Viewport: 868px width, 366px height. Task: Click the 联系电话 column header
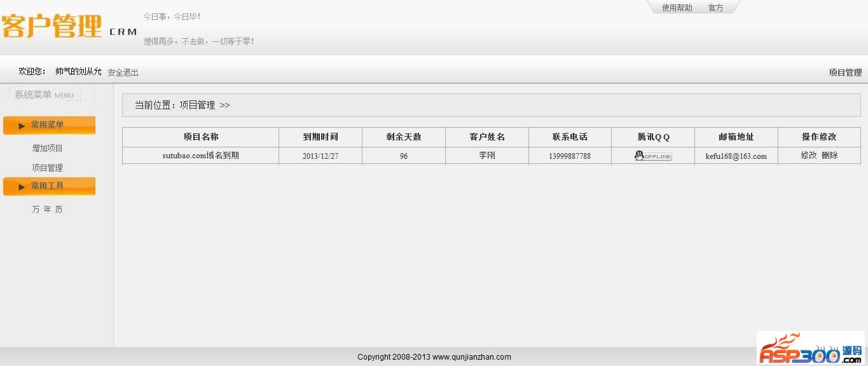pos(570,137)
